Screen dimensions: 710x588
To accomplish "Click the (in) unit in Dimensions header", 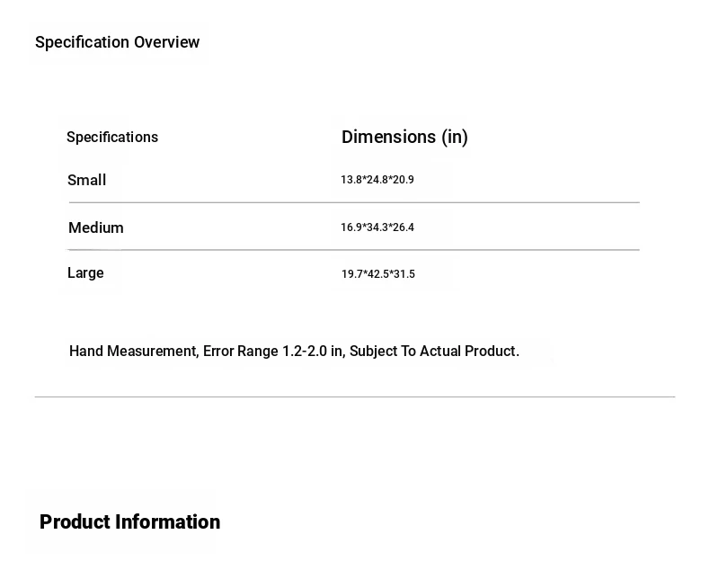I will coord(455,137).
